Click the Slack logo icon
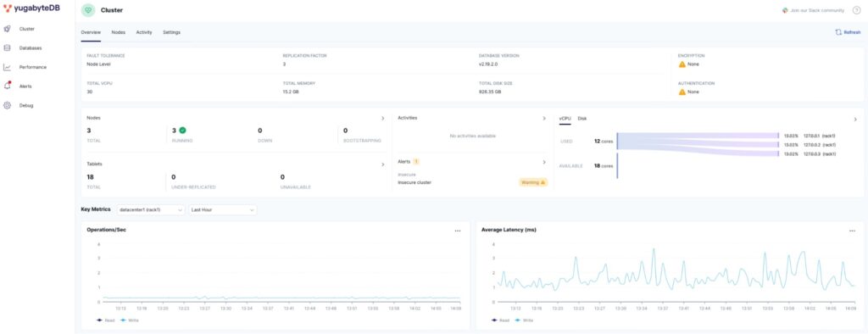Screen dimensions: 868x334 coord(785,10)
